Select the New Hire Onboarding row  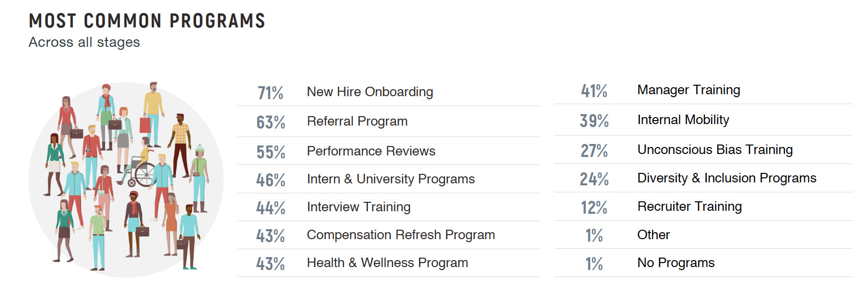coord(389,92)
